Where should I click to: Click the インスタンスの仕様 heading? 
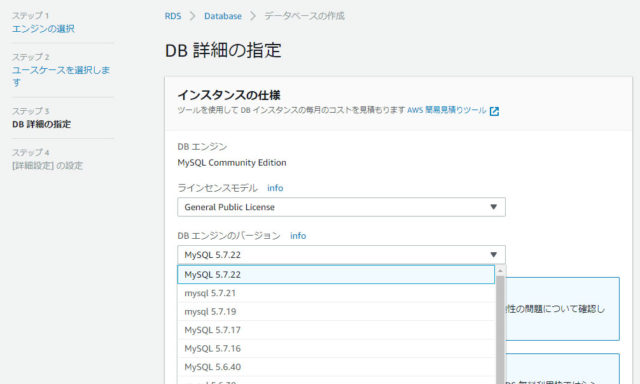tap(229, 95)
